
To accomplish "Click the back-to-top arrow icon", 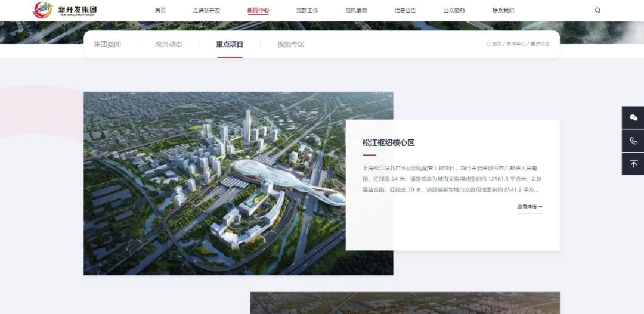I will [x=633, y=164].
